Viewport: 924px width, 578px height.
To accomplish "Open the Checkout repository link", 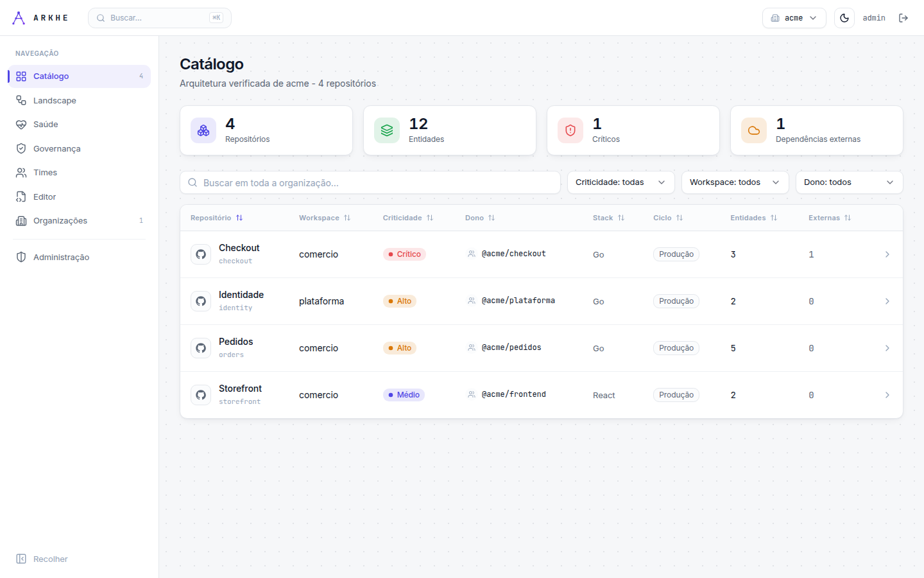I will 239,248.
